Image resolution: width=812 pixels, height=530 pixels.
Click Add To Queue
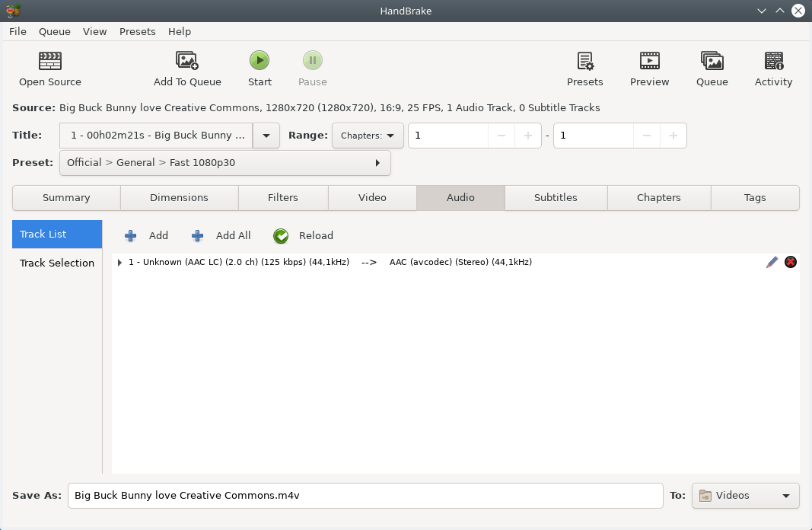click(x=187, y=68)
